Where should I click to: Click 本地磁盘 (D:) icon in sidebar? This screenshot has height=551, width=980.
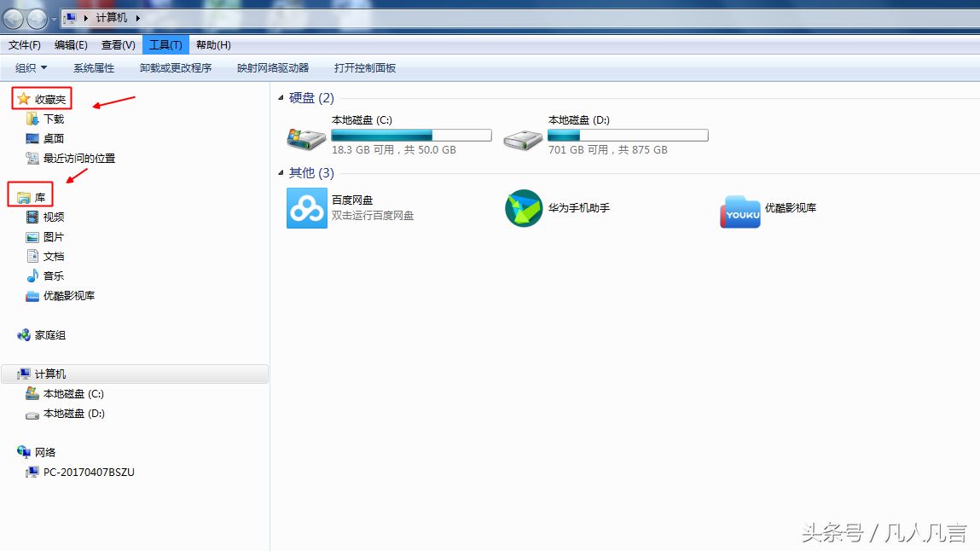(x=32, y=415)
